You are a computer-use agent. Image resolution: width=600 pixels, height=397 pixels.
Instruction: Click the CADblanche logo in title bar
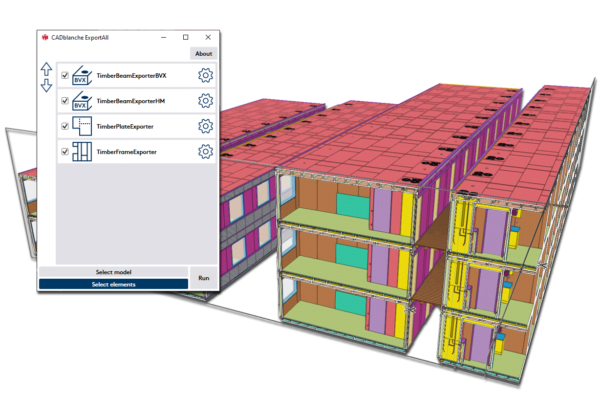point(45,38)
